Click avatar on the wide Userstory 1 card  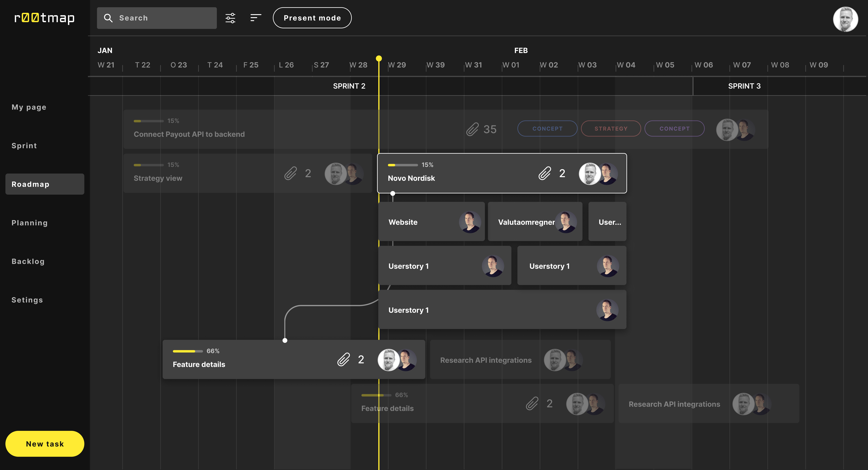[607, 310]
